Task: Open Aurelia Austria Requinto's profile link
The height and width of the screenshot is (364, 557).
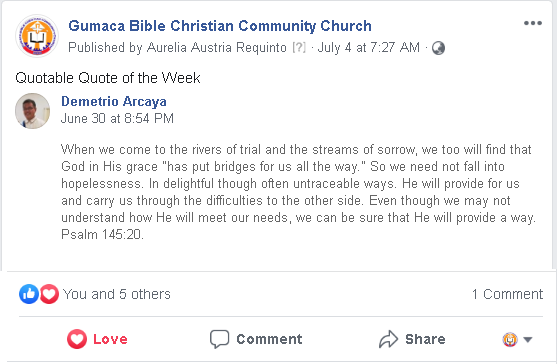Action: click(217, 48)
